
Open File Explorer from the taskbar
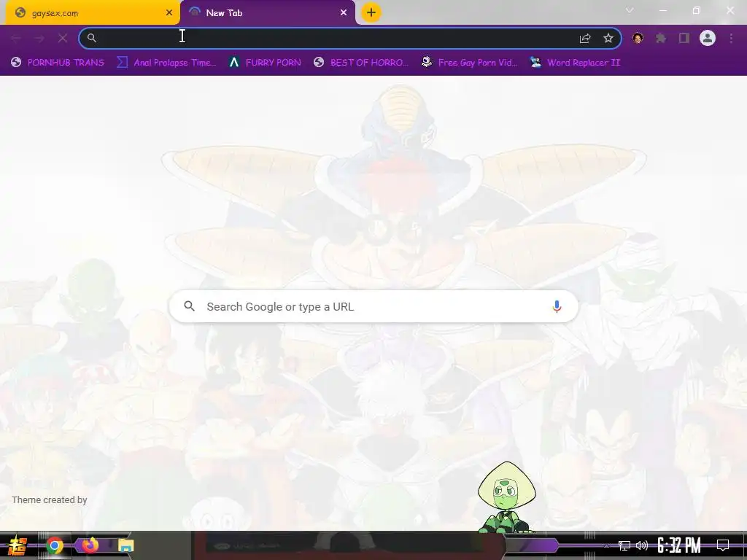coord(125,545)
